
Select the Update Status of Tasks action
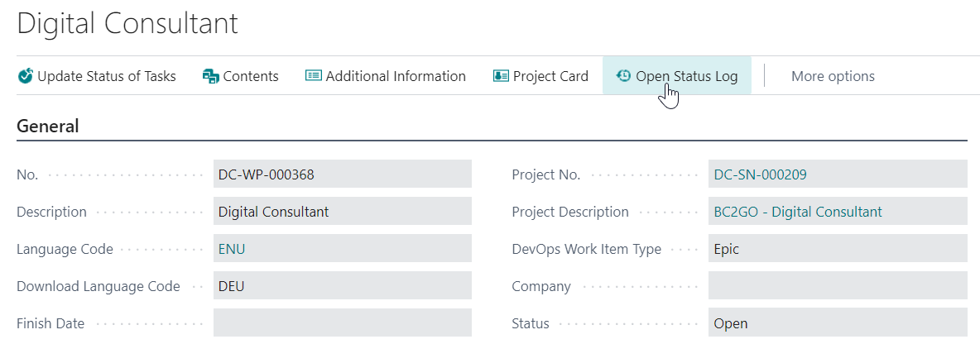107,76
